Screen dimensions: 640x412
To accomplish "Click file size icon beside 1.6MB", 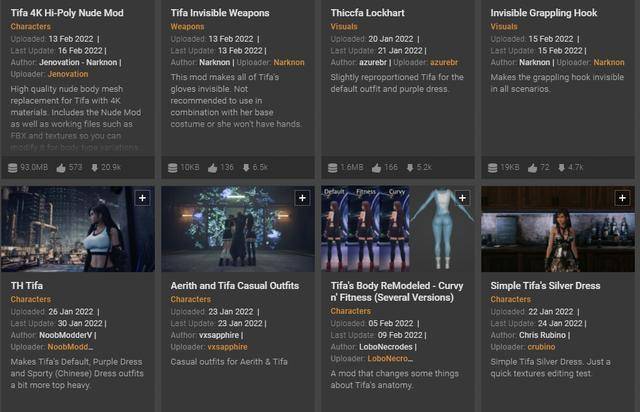I will (333, 168).
